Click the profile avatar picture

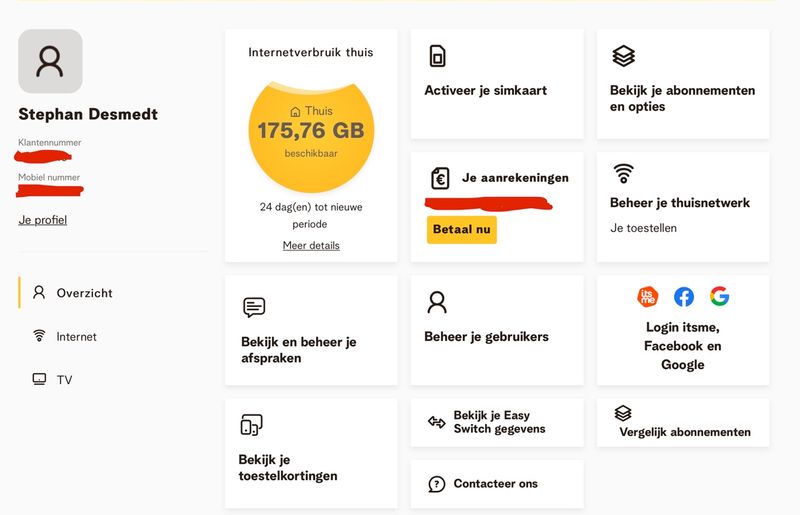pyautogui.click(x=50, y=61)
